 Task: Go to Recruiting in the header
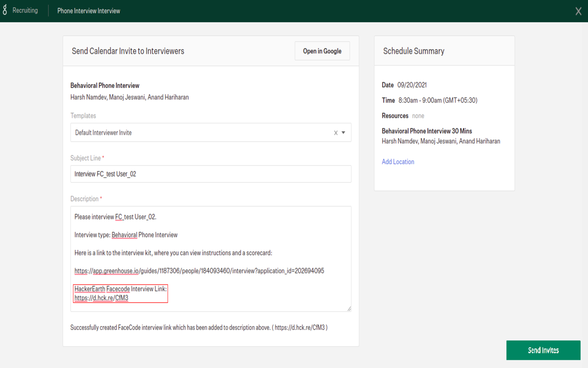tap(25, 10)
